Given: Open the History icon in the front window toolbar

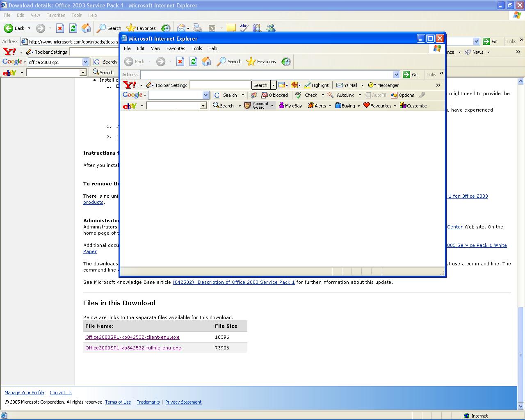Looking at the screenshot, I should click(286, 62).
